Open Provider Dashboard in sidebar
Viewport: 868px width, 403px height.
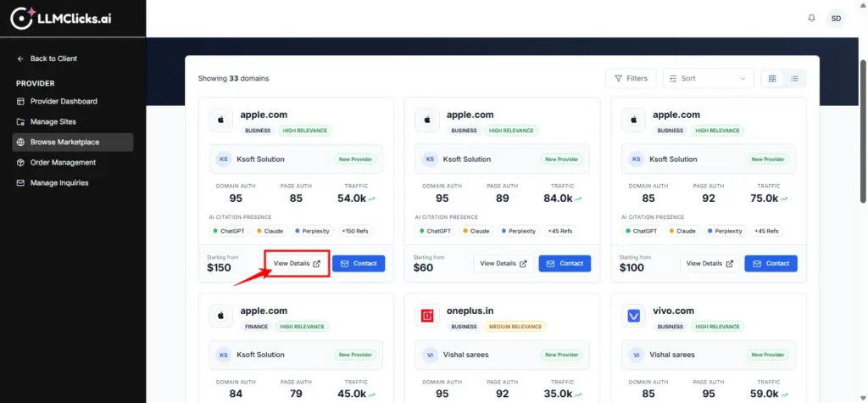[63, 101]
